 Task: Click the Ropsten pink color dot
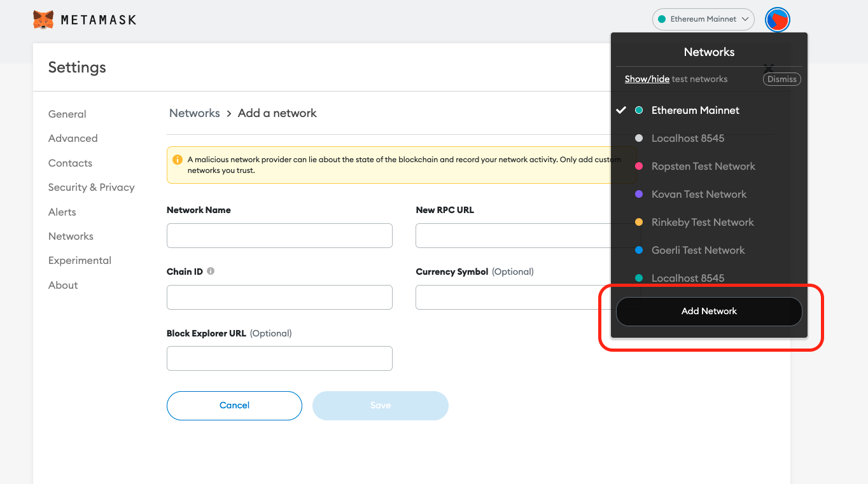point(639,167)
